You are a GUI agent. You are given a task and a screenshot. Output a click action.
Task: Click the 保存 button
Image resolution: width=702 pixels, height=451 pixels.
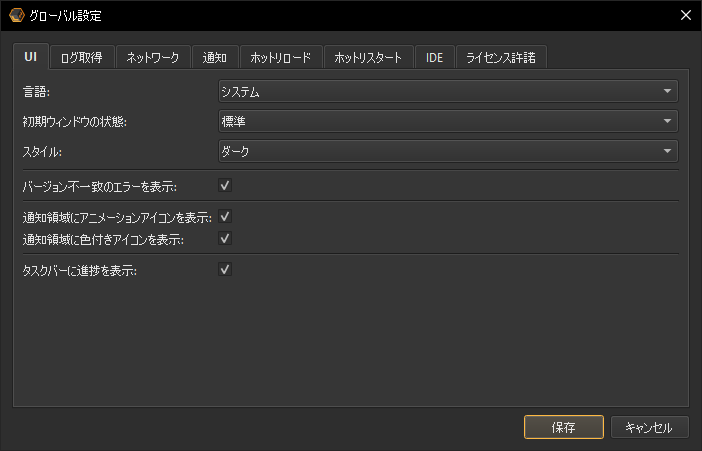click(564, 427)
